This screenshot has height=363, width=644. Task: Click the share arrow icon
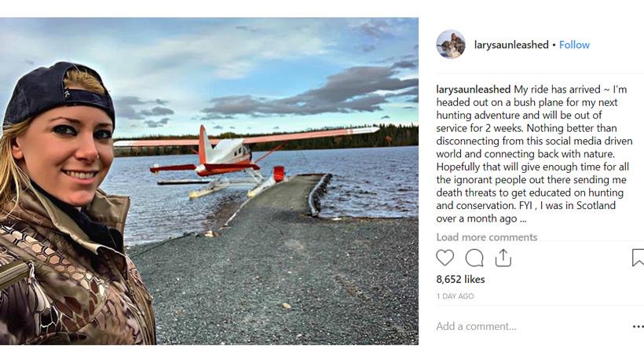(503, 258)
